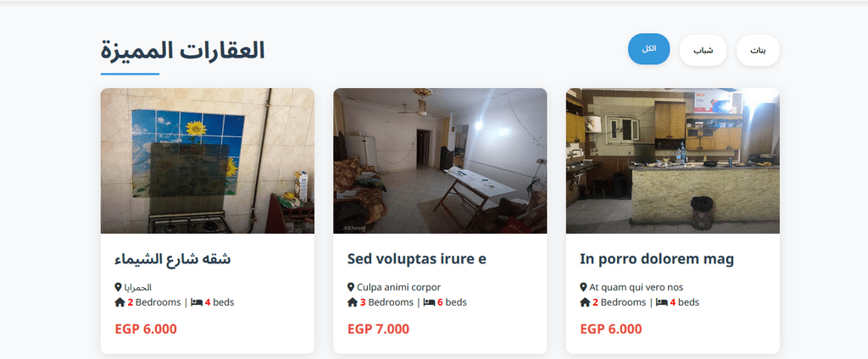Image resolution: width=868 pixels, height=359 pixels.
Task: Click the العقارات المميزة section heading
Action: pos(182,51)
